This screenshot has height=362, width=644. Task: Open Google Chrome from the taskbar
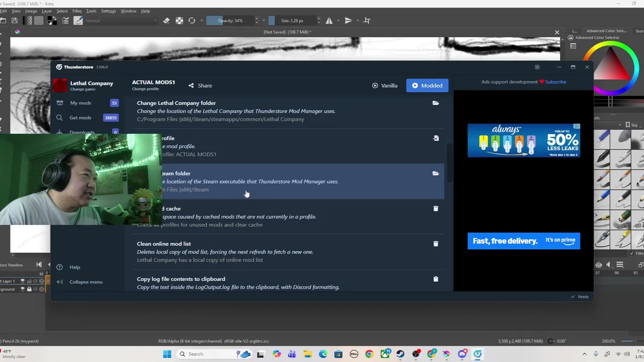[369, 354]
